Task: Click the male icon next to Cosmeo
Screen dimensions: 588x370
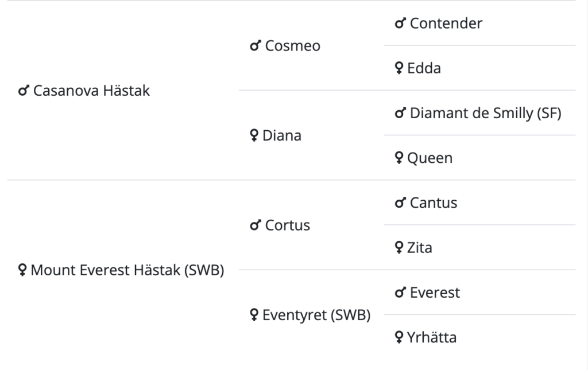Action: [x=256, y=46]
